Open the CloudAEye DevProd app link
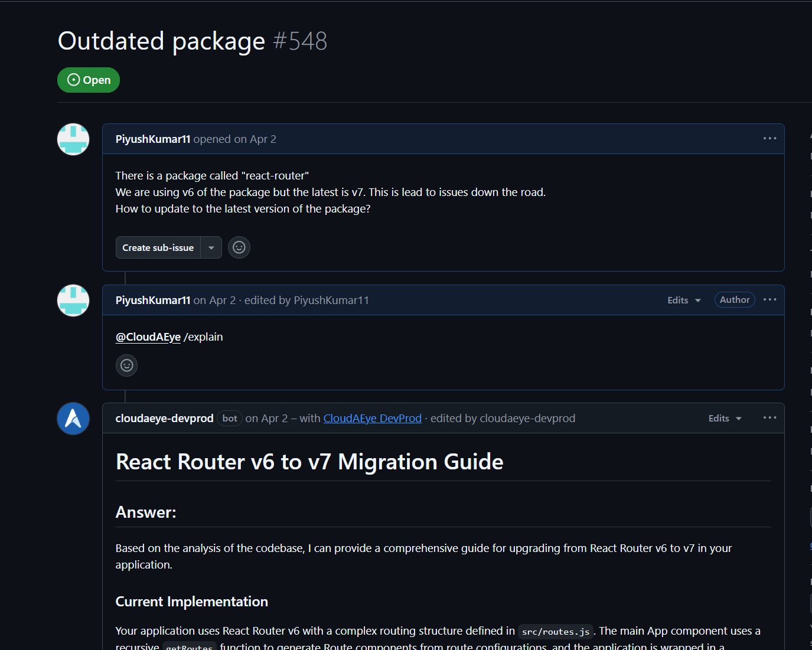 point(372,419)
